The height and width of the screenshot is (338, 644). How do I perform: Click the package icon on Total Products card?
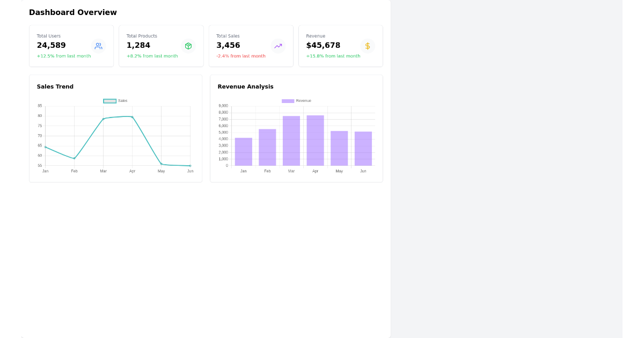tap(188, 46)
